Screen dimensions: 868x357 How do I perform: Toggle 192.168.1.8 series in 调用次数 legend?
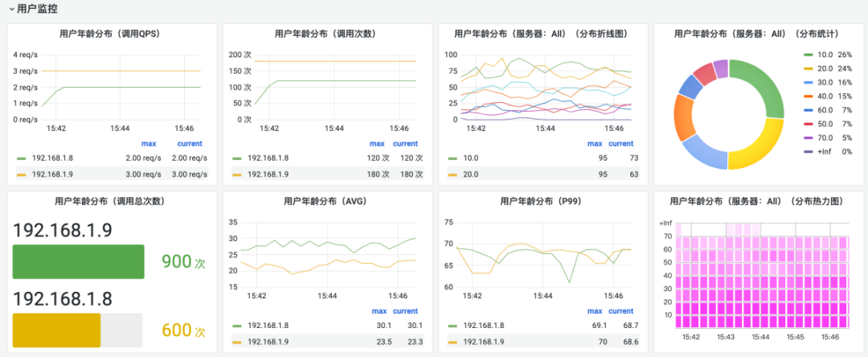click(x=268, y=158)
